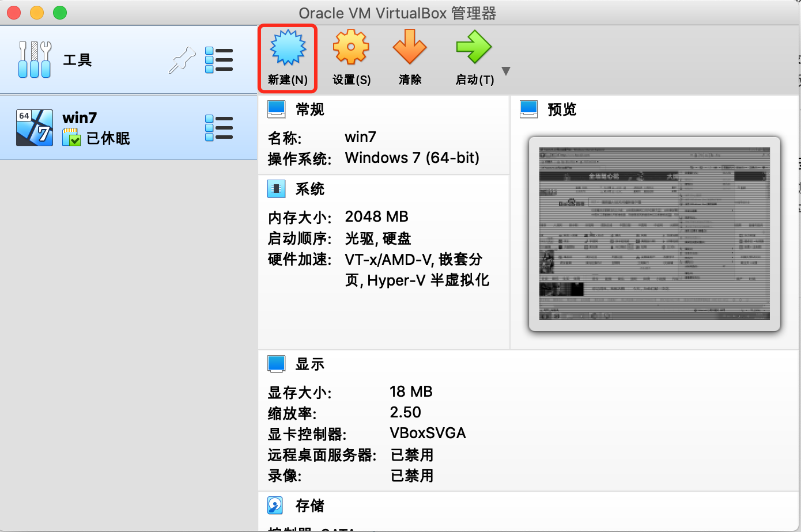
Task: Maximize the window using green button
Action: pyautogui.click(x=60, y=12)
